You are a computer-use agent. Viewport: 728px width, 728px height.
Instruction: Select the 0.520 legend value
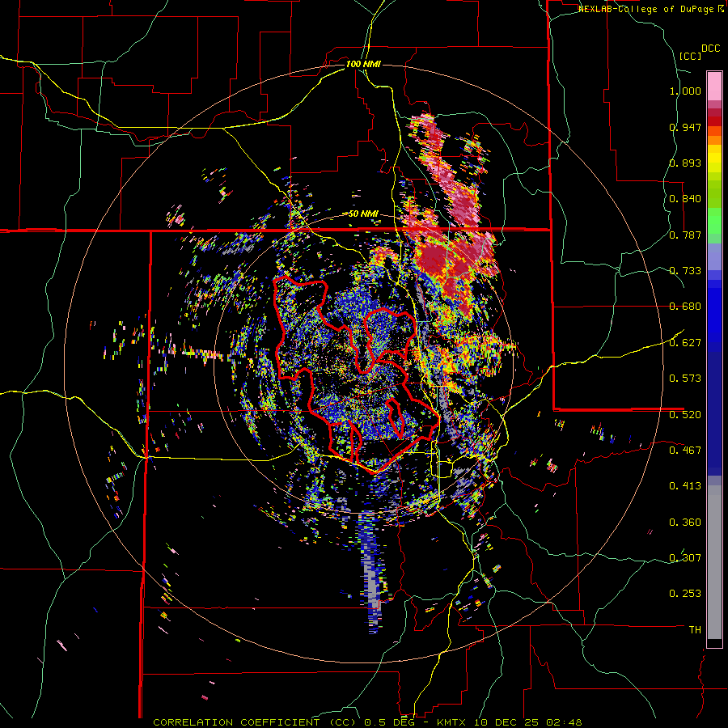pos(685,415)
